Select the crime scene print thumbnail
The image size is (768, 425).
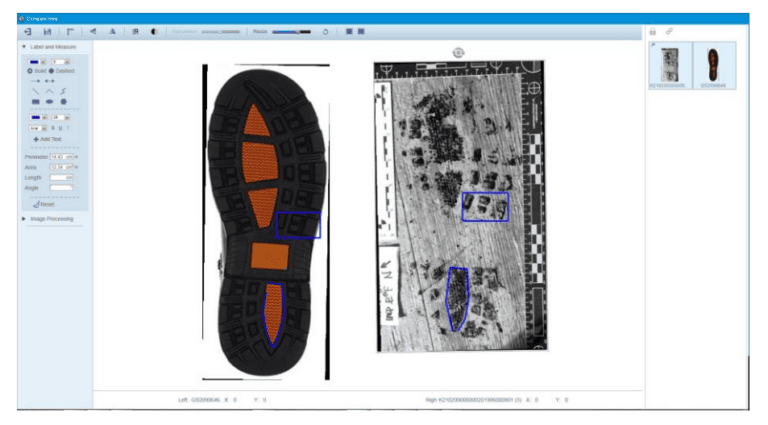point(670,65)
